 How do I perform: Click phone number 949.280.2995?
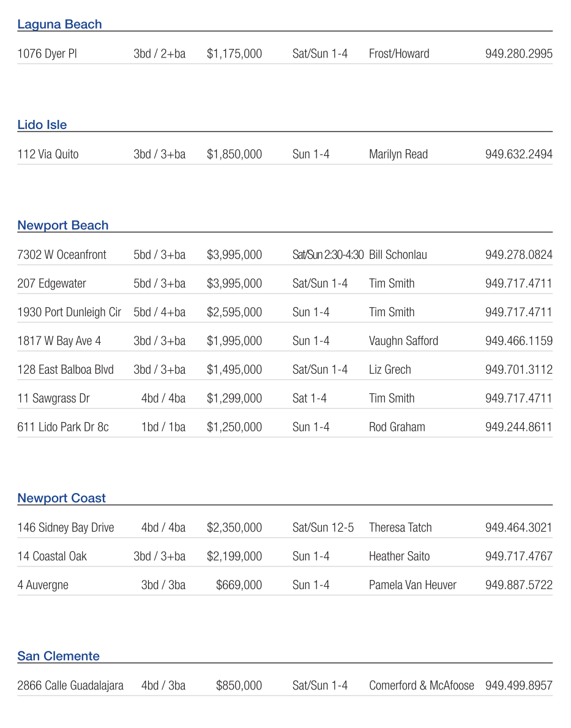coord(518,54)
